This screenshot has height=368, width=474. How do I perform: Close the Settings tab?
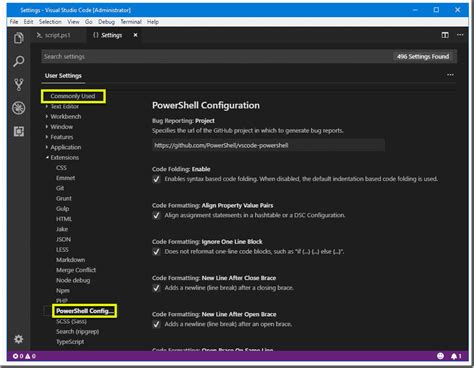[x=135, y=35]
